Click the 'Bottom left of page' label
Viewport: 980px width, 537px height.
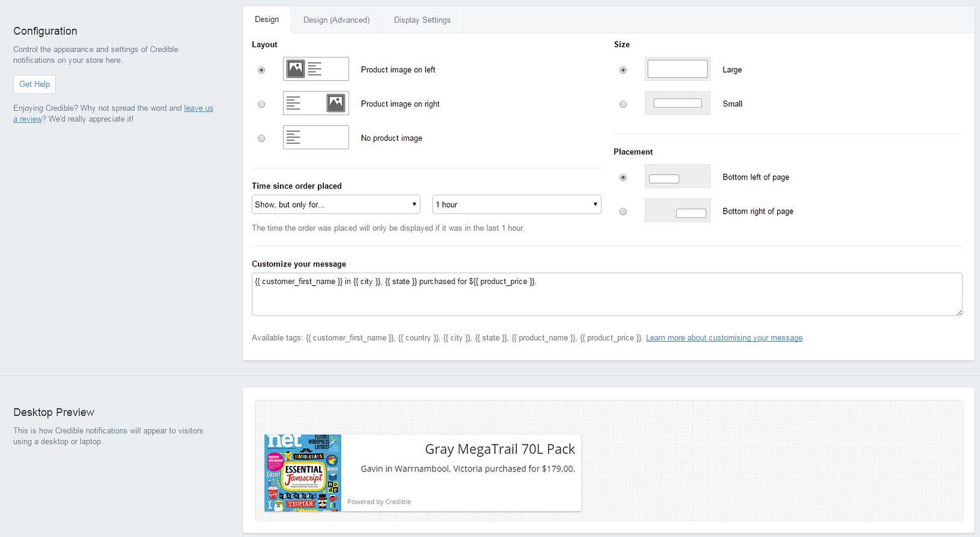coord(756,177)
